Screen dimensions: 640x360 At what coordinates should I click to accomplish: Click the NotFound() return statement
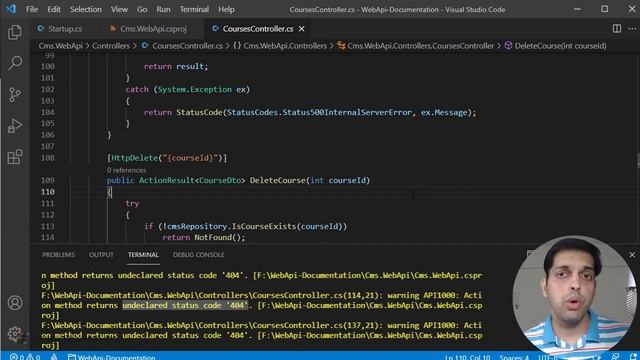(x=204, y=237)
